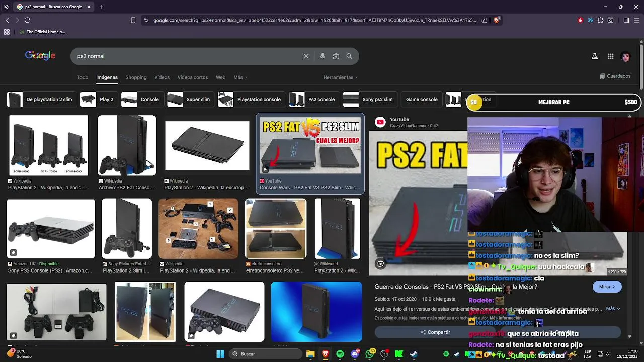
Task: Open the Sony Pictures PlayStation 2 Slim thumbnail
Action: pos(126,228)
